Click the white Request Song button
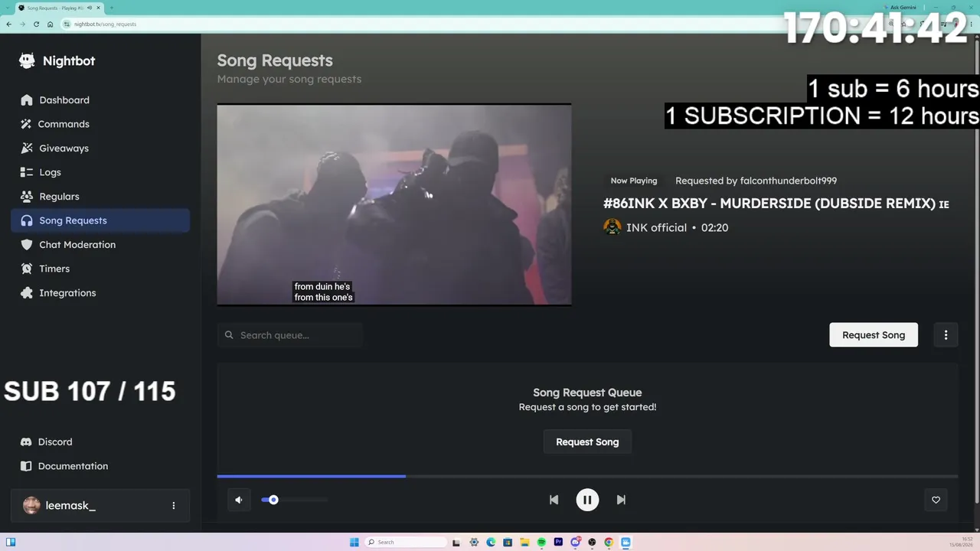Screen dimensions: 980x551 point(874,335)
